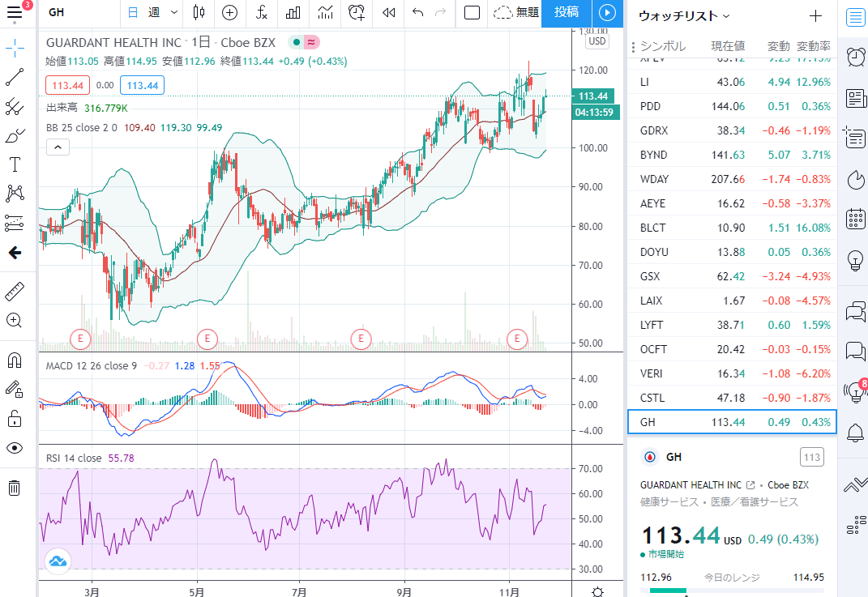
Task: Start bar replay rewind icon
Action: (388, 12)
